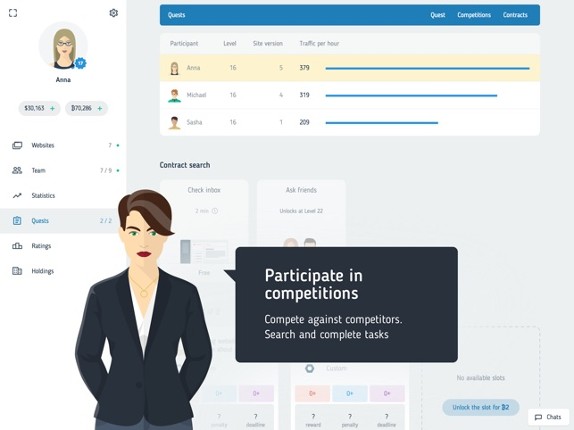Click Sasha's traffic progress bar

point(381,123)
